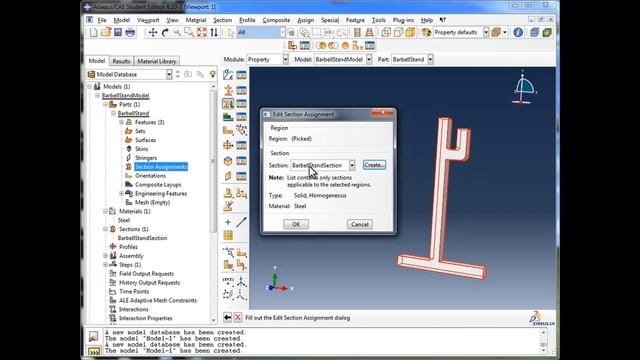Screen dimensions: 640x360
Task: Close the Edit Section Assignment dialog
Action: [x=383, y=113]
